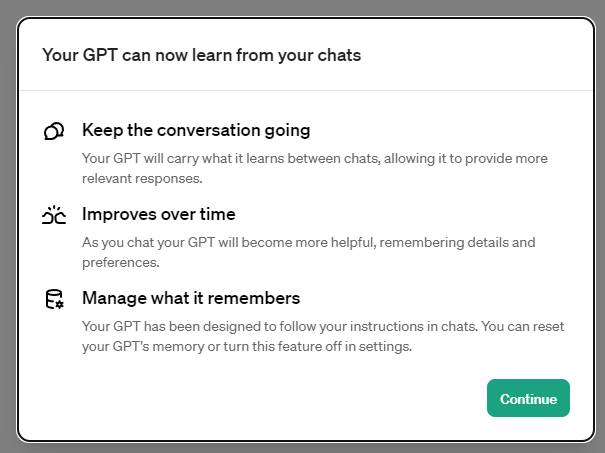Viewport: 605px width, 453px height.
Task: Click the divider line below the dialog title
Action: pyautogui.click(x=306, y=91)
